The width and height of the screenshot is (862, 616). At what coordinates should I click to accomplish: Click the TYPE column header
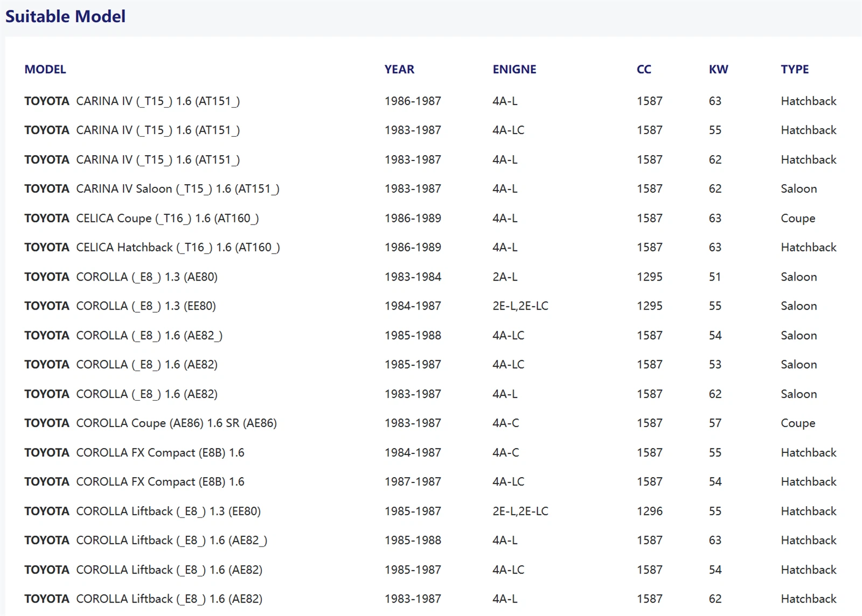pyautogui.click(x=795, y=69)
